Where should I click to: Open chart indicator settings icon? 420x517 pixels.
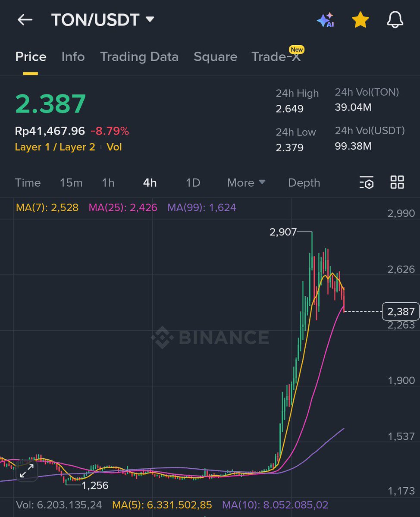coord(366,182)
